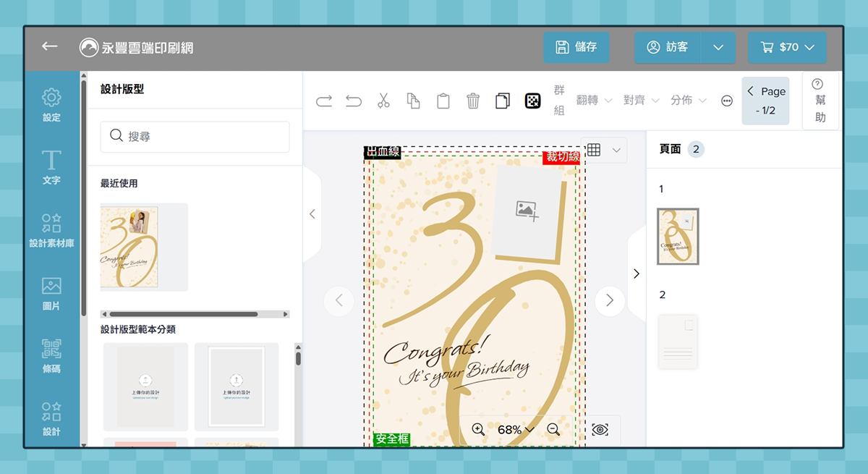This screenshot has height=474, width=868.
Task: Click the trash delete icon
Action: click(x=473, y=101)
